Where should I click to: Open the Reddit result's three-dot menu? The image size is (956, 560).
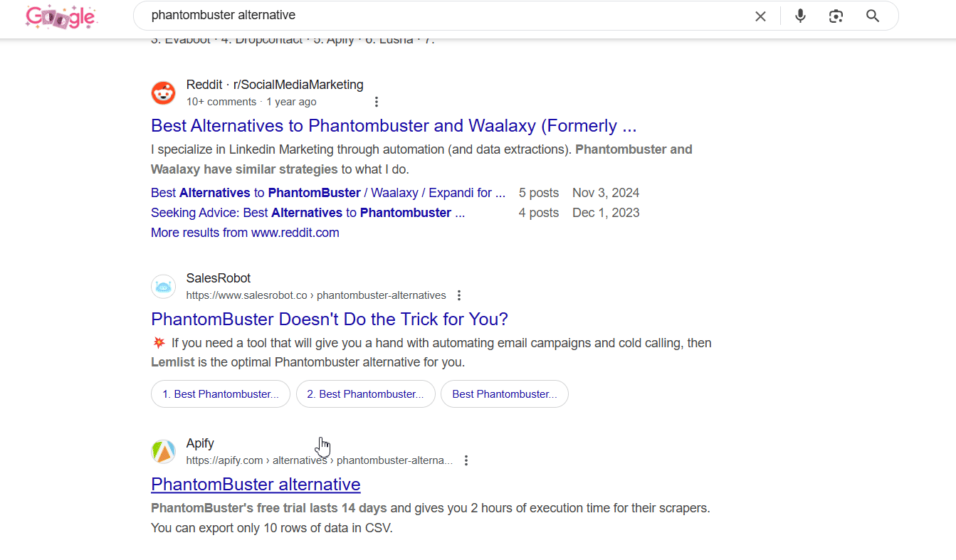377,102
